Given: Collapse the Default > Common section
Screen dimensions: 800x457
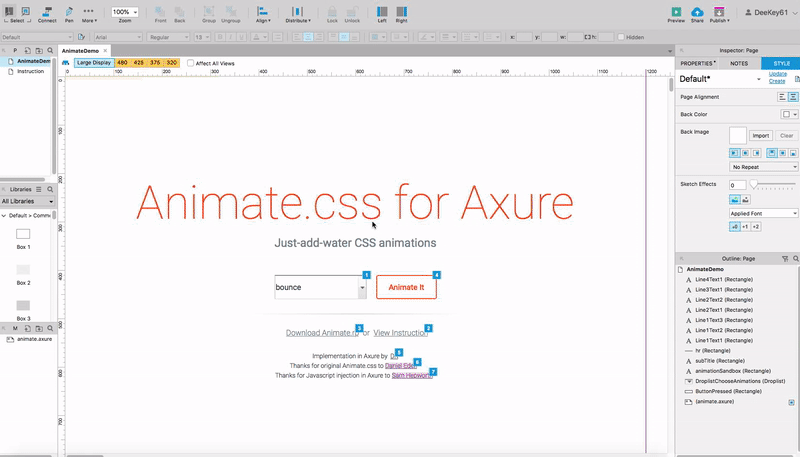Looking at the screenshot, I should 4,216.
